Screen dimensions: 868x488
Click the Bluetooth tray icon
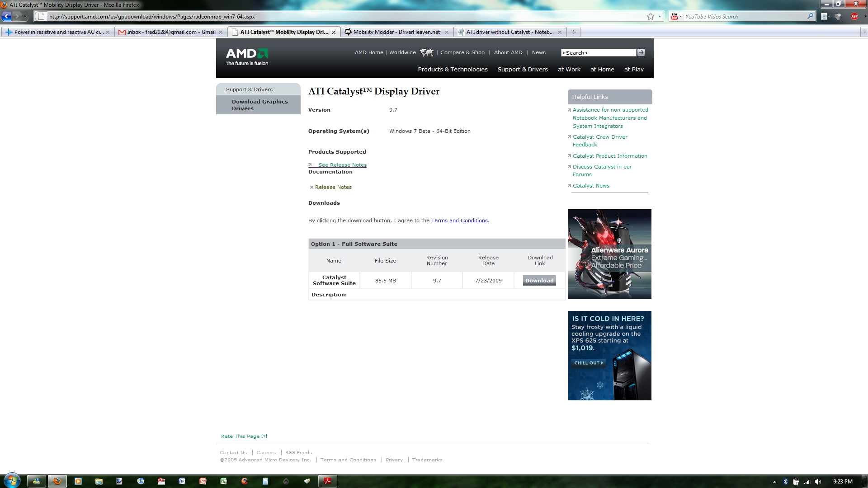(x=785, y=482)
